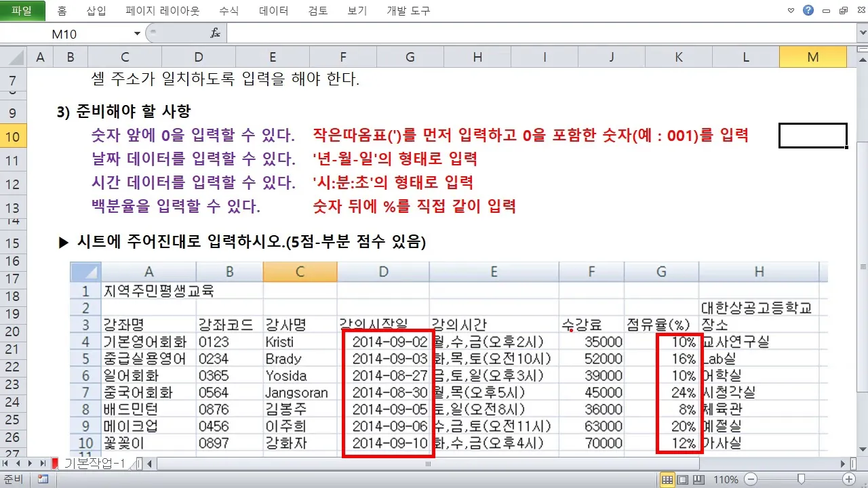The image size is (868, 488).
Task: Click the zoom out minus control
Action: coord(749,479)
